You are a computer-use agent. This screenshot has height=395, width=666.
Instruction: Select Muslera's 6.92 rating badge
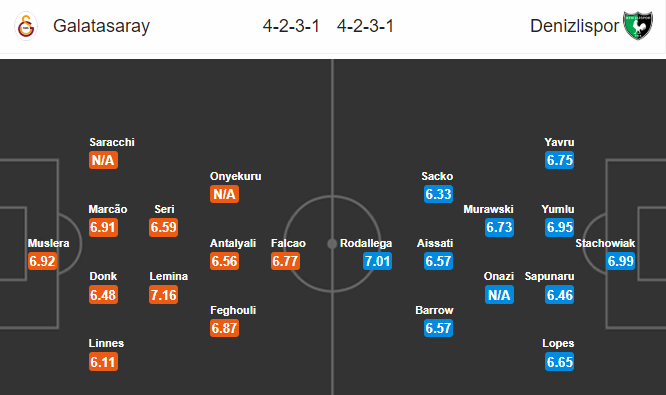point(42,261)
